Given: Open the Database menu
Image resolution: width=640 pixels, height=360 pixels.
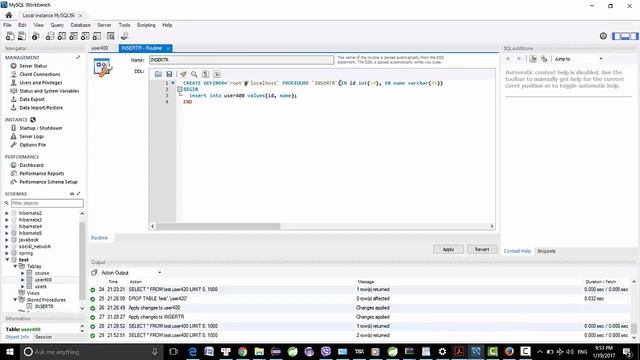Looking at the screenshot, I should click(80, 25).
